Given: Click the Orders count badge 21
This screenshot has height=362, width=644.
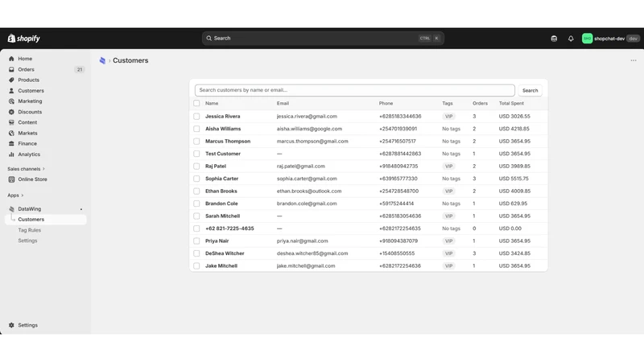Looking at the screenshot, I should pyautogui.click(x=79, y=69).
